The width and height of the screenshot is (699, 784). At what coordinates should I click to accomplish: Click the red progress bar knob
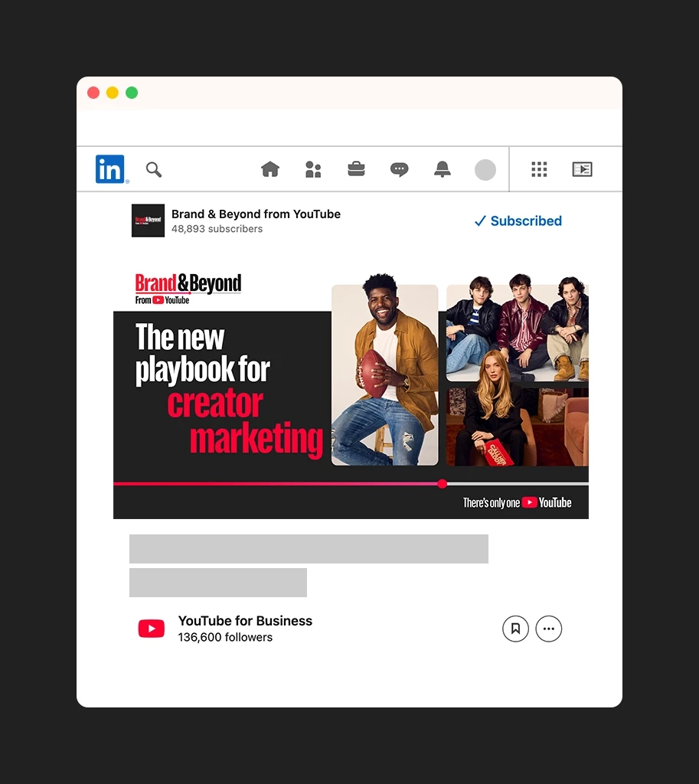(442, 484)
